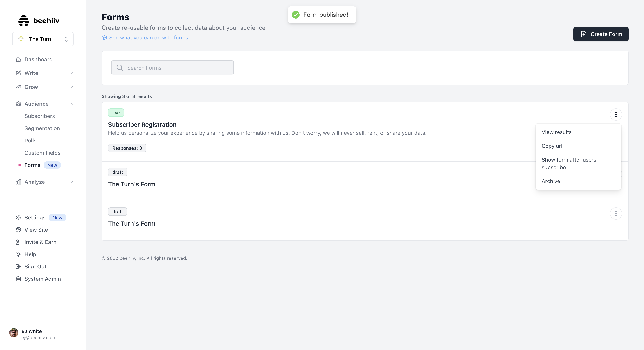Click the Form published! notification toast
644x350 pixels.
tap(322, 15)
